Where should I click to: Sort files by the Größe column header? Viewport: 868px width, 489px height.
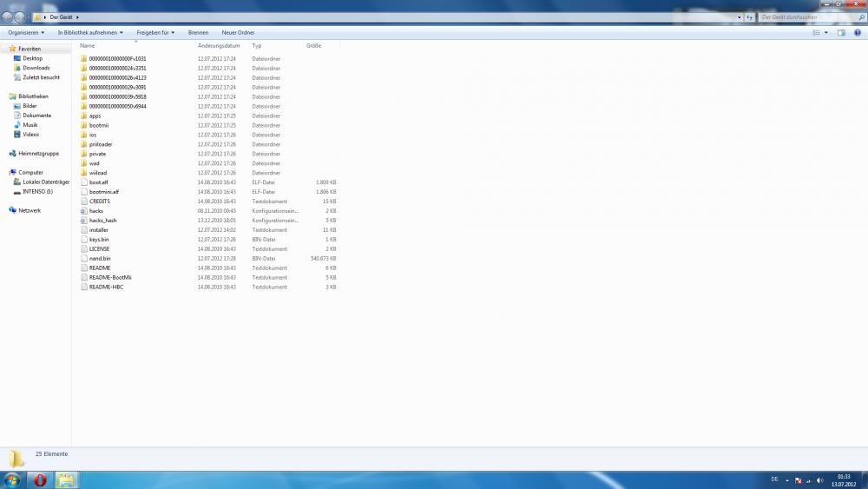[x=314, y=45]
